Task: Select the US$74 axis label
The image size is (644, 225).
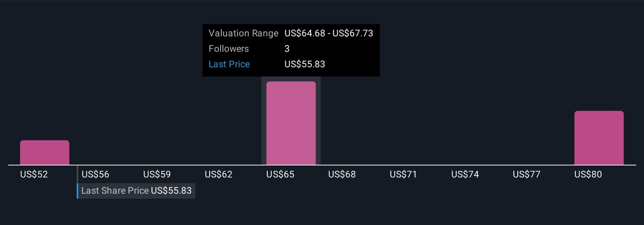Action: click(x=465, y=175)
